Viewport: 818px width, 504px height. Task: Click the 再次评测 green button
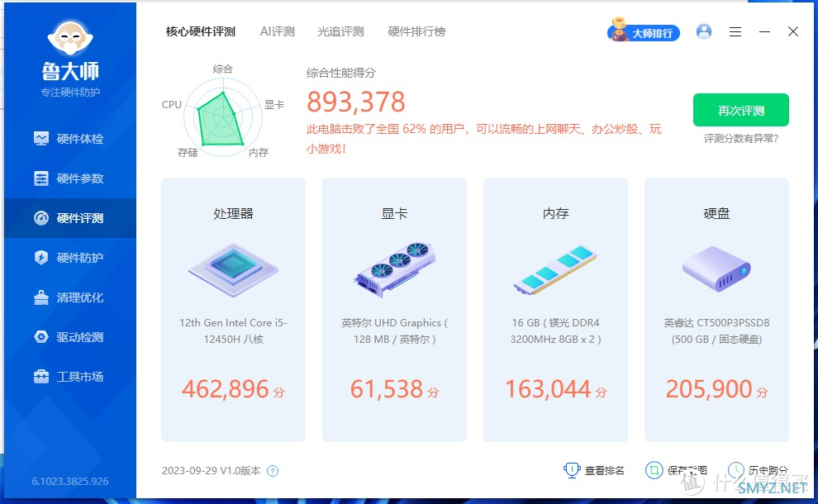coord(741,110)
